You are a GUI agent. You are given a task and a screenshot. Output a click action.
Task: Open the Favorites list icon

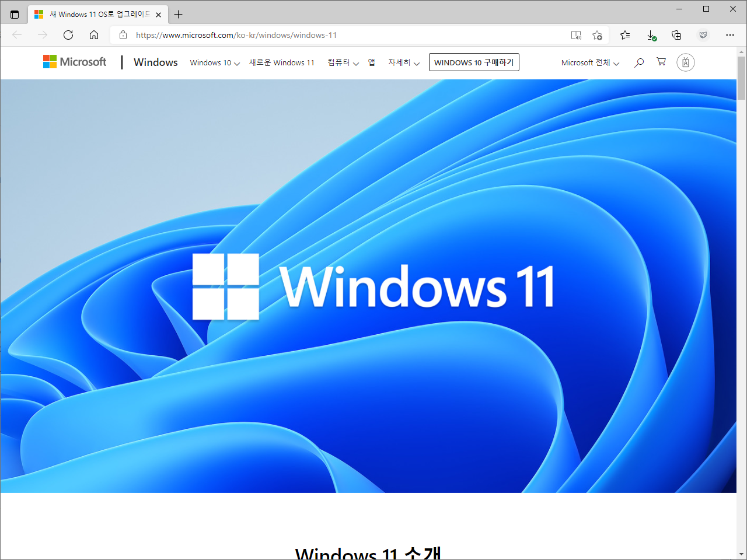(625, 35)
